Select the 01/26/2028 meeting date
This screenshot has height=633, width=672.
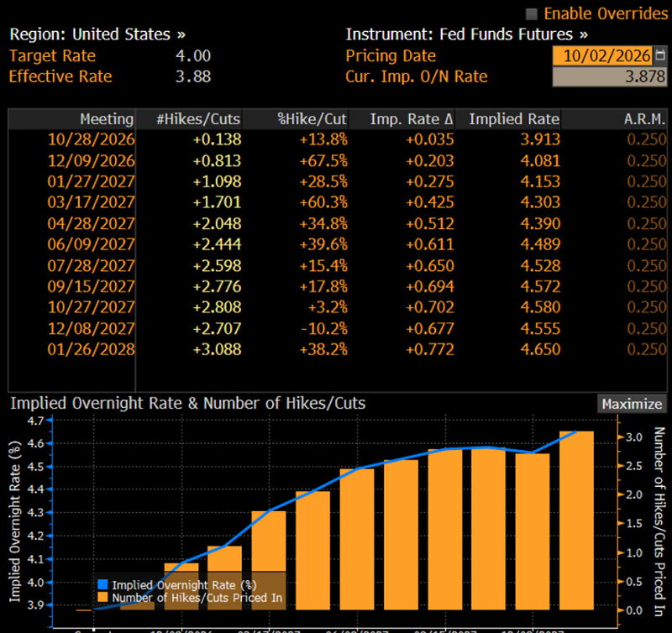tap(91, 349)
